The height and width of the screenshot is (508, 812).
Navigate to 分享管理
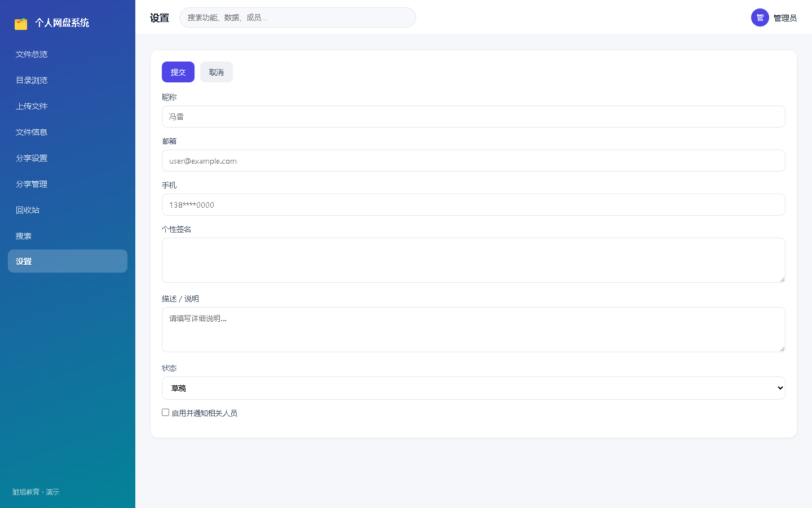tap(68, 184)
